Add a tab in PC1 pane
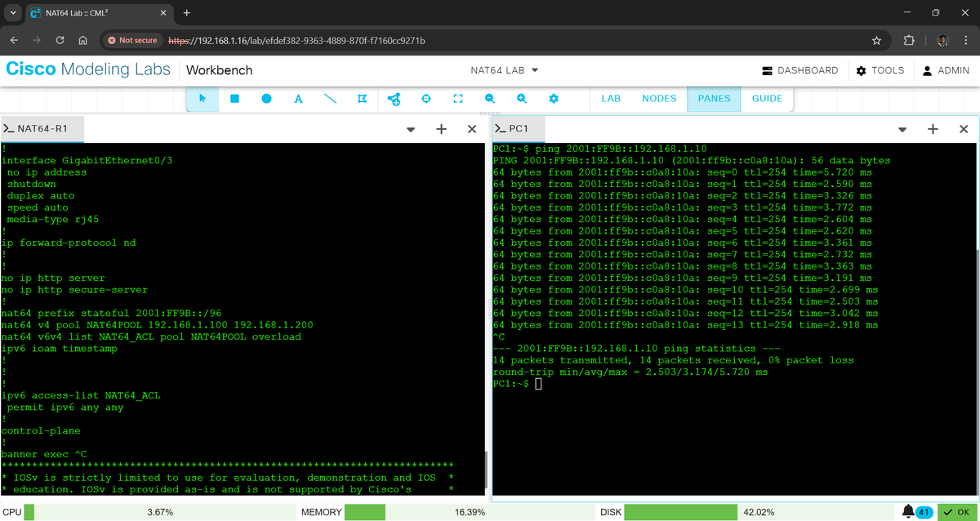 click(x=933, y=129)
